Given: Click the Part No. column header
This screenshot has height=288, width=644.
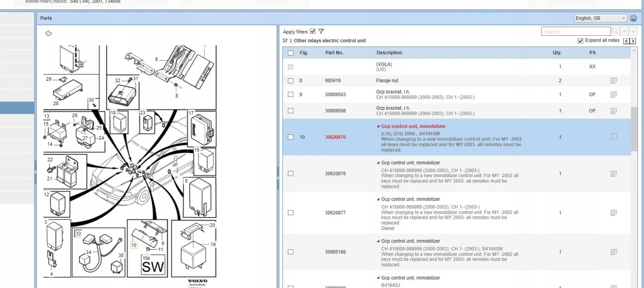Looking at the screenshot, I should [x=334, y=53].
